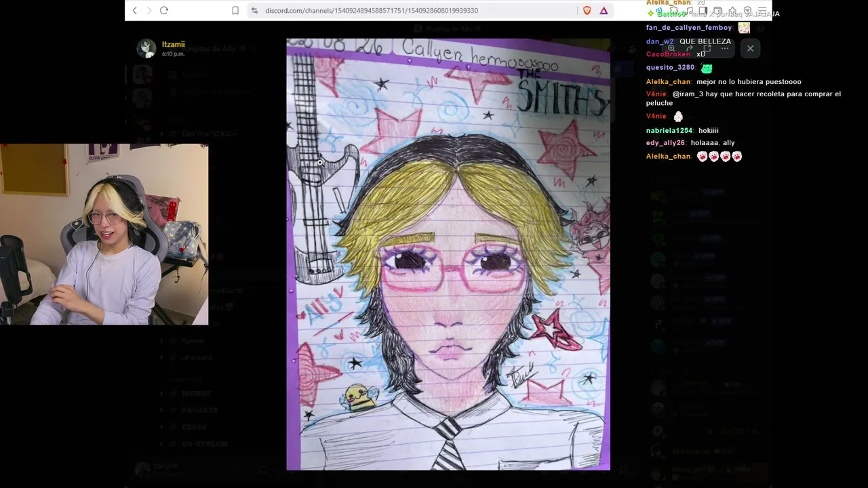Open browser extensions puzzle icon
The width and height of the screenshot is (868, 488).
tap(673, 11)
